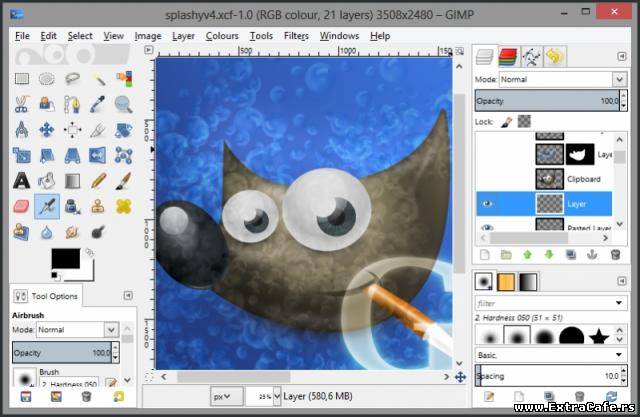The height and width of the screenshot is (417, 640).
Task: Select the Bucket Fill tool
Action: tap(47, 181)
